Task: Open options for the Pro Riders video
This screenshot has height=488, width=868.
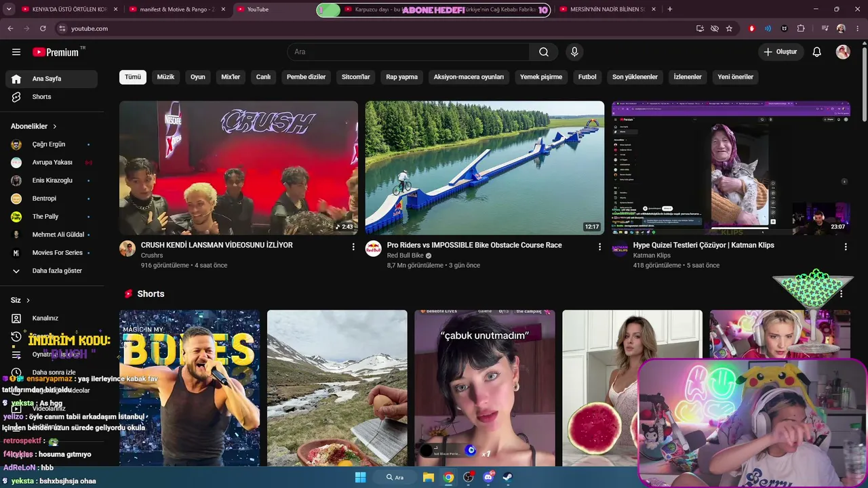Action: pyautogui.click(x=599, y=247)
